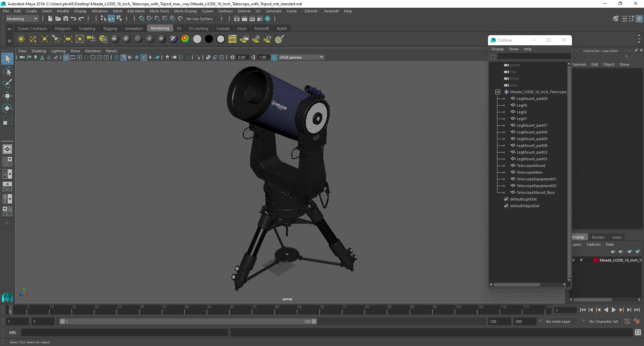Choose the single perspective pane layout
The height and width of the screenshot is (346, 644).
pos(7,149)
